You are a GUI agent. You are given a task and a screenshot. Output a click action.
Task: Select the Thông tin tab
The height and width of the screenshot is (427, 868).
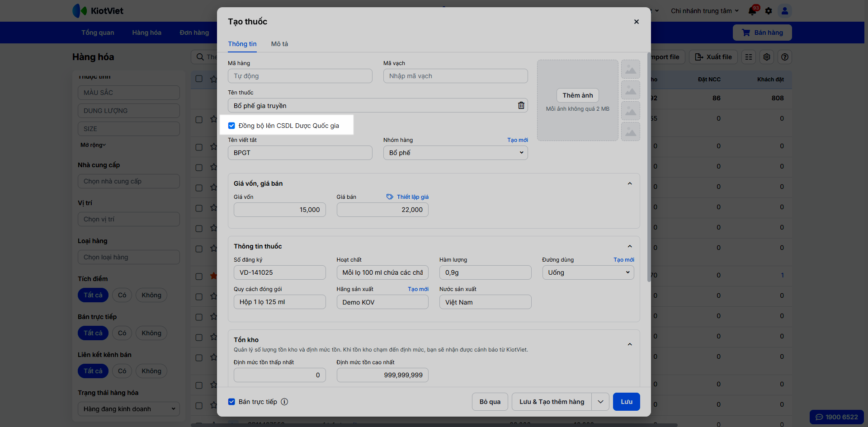click(x=242, y=44)
